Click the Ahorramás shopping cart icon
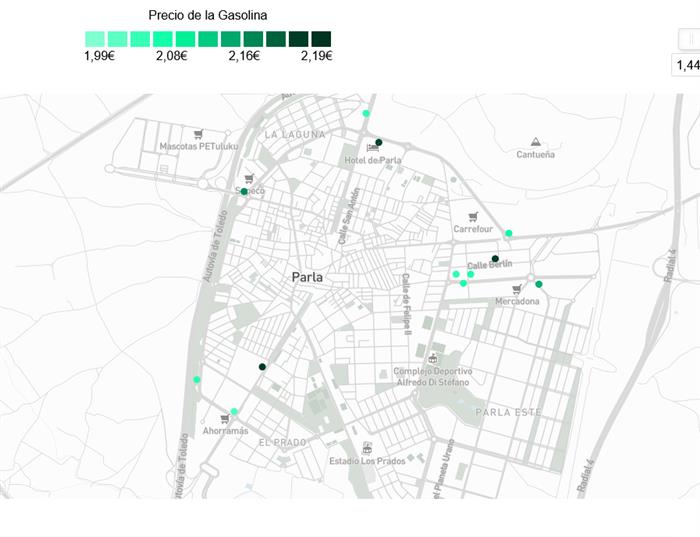Viewport: 700px width, 537px height. coord(225,419)
